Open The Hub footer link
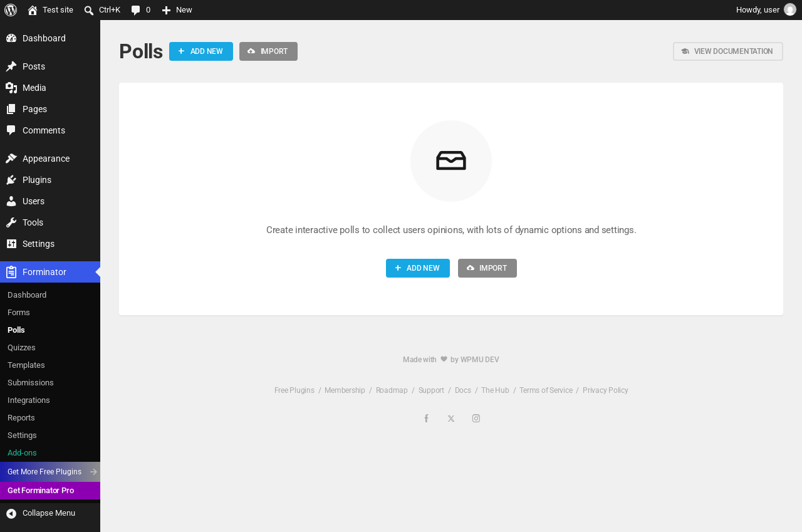802x532 pixels. 495,390
